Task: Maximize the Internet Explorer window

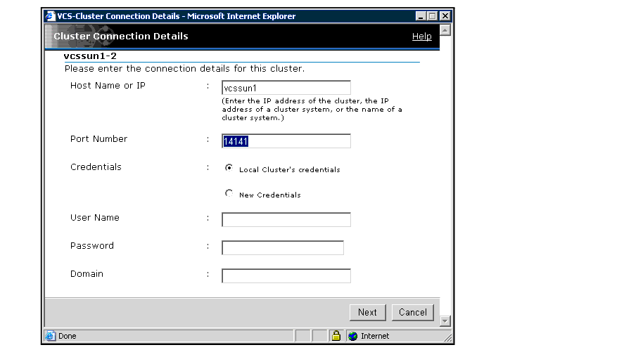Action: [x=433, y=16]
